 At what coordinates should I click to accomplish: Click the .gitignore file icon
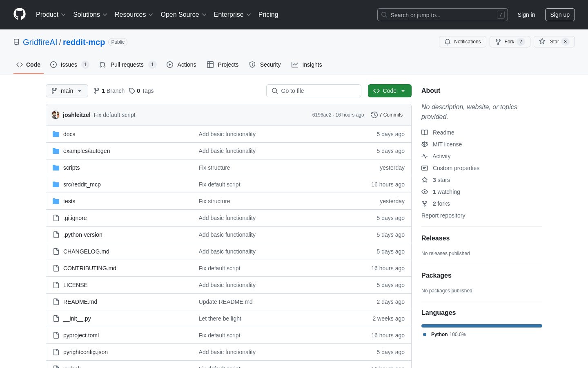point(56,218)
